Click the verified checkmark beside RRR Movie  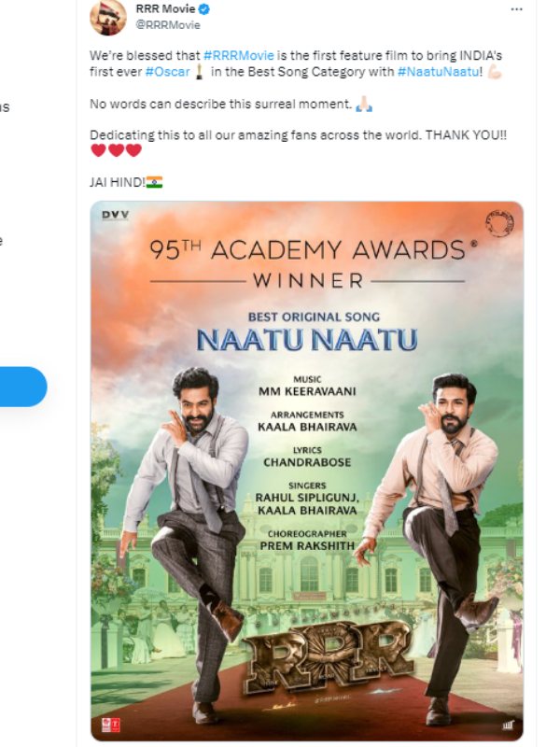tap(203, 9)
